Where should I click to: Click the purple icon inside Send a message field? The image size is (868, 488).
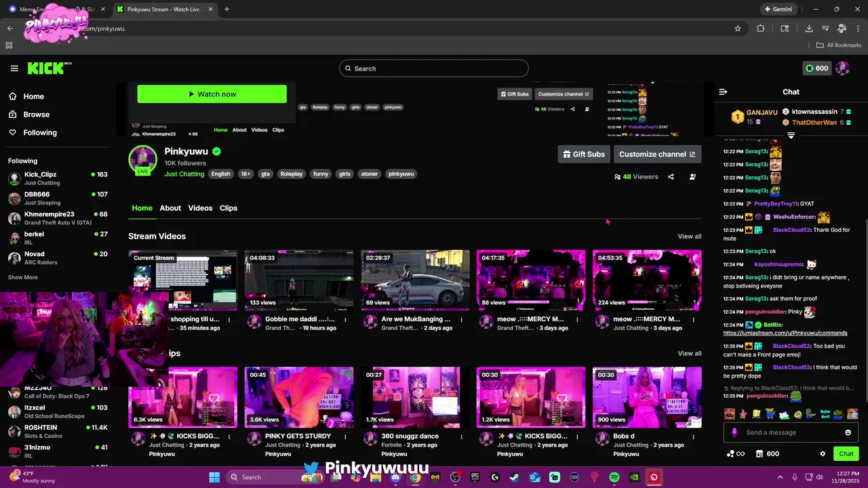[x=734, y=432]
